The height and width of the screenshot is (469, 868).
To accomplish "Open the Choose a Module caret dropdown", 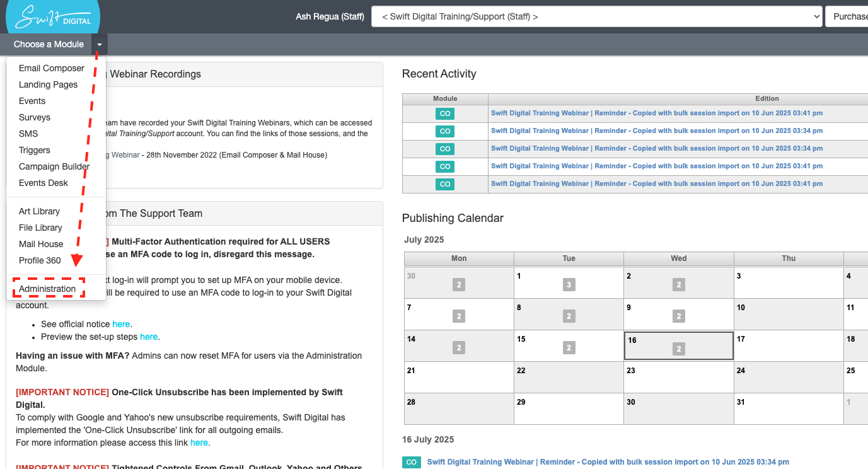I will click(100, 44).
